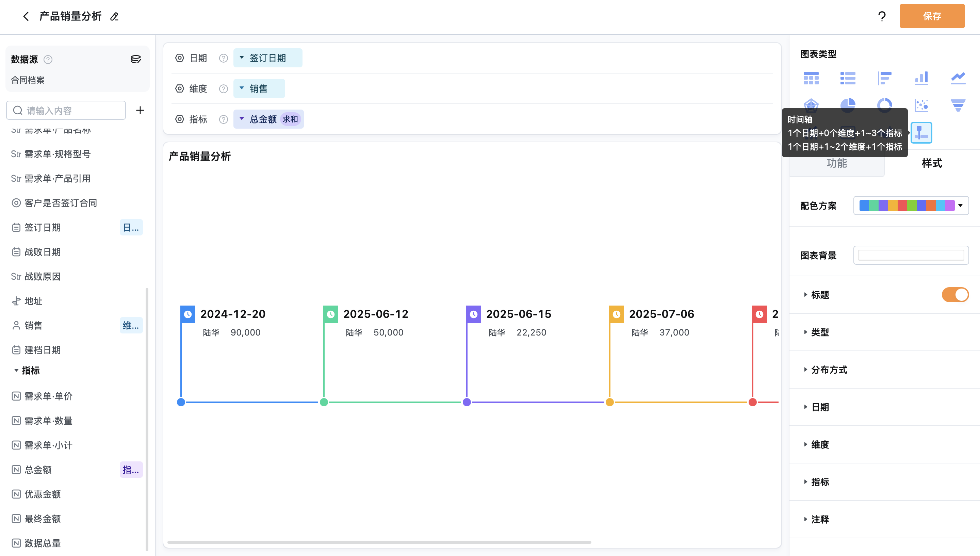
Task: Click the 日... tag on 签订日期
Action: pos(131,228)
